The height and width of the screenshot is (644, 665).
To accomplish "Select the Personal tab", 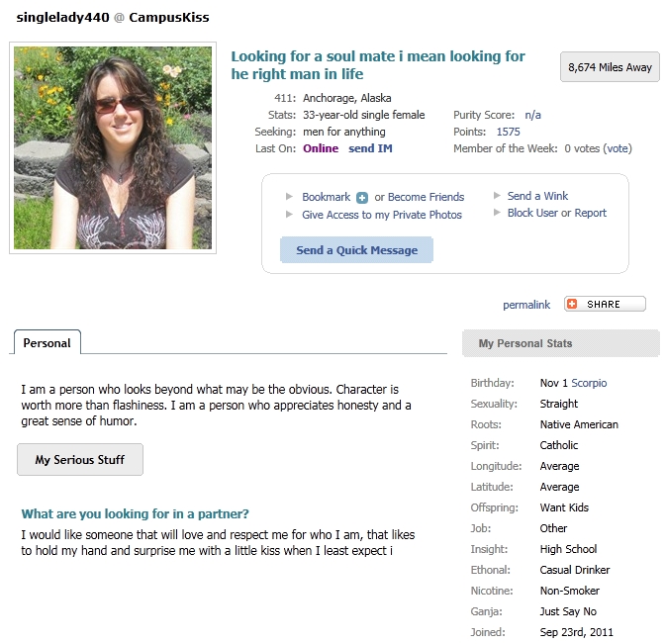I will pos(47,343).
